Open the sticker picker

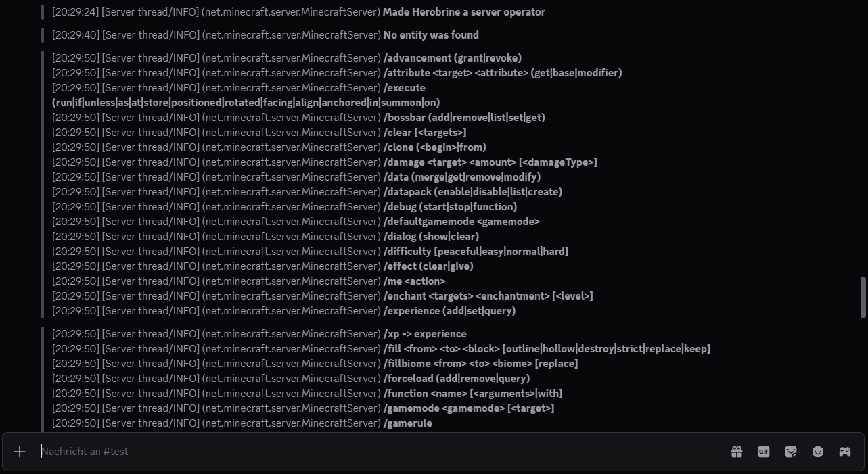[x=791, y=452]
